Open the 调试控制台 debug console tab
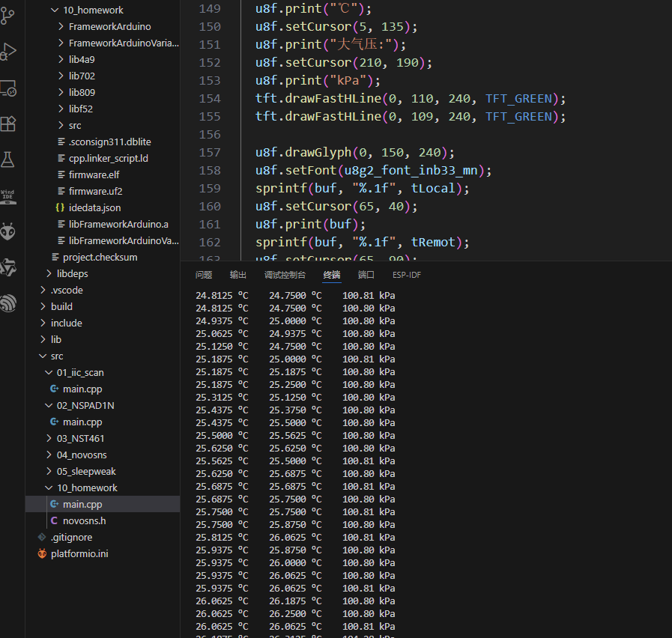This screenshot has width=672, height=638. [x=285, y=275]
